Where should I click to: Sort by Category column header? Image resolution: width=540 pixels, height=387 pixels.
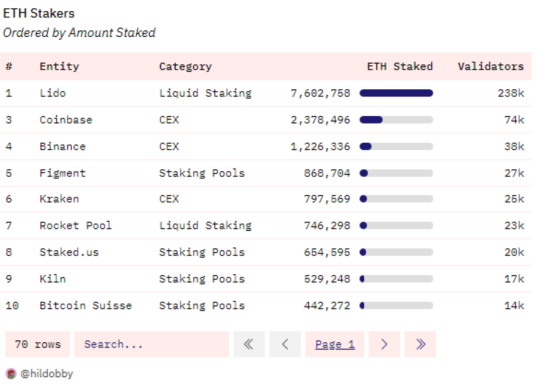coord(185,66)
